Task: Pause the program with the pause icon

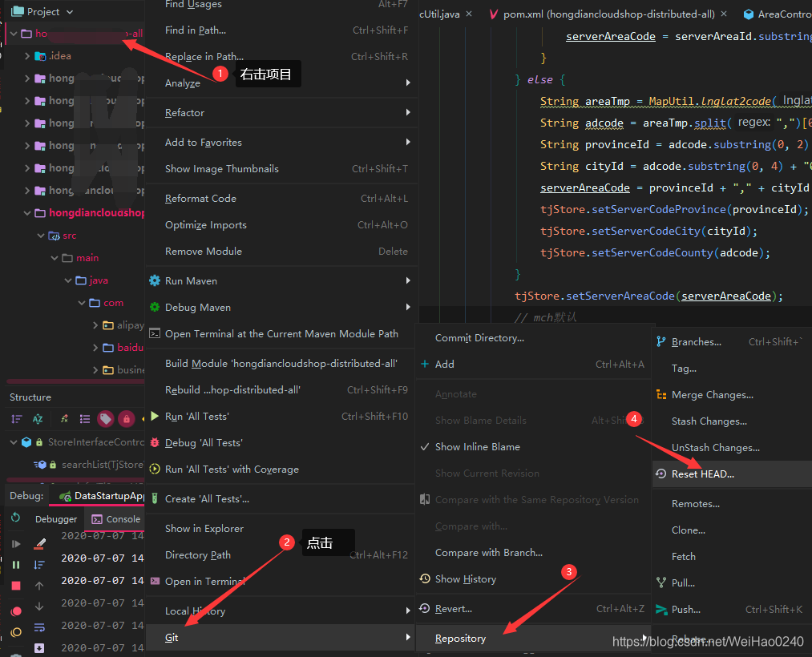Action: coord(16,565)
